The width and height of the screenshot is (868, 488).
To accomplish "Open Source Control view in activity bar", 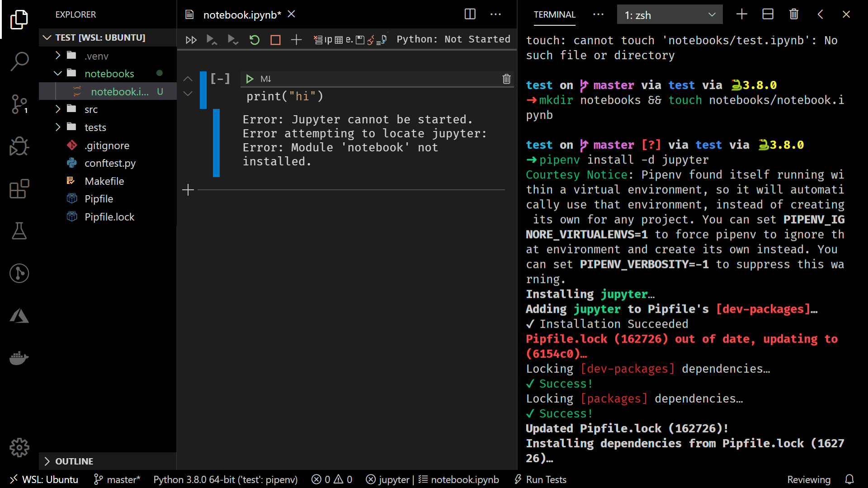I will [x=19, y=104].
